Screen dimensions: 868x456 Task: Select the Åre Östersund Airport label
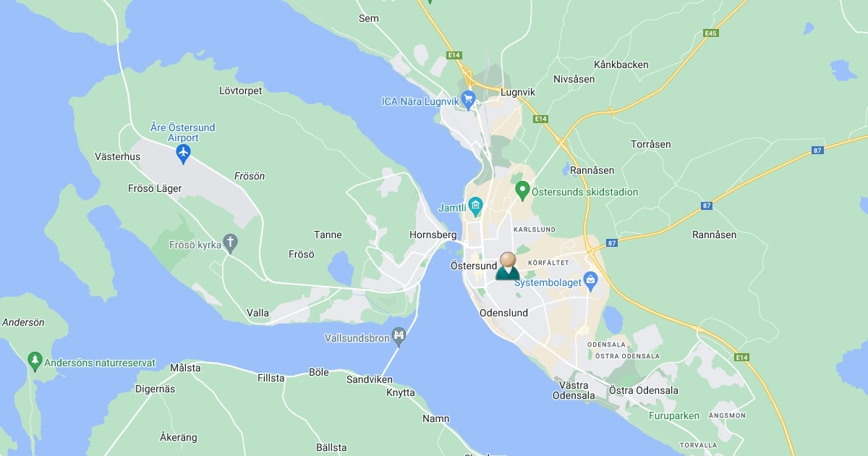(182, 132)
